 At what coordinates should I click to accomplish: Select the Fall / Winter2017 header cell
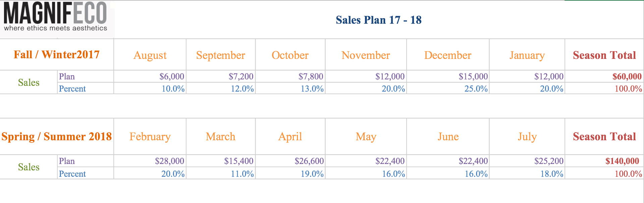coord(57,55)
